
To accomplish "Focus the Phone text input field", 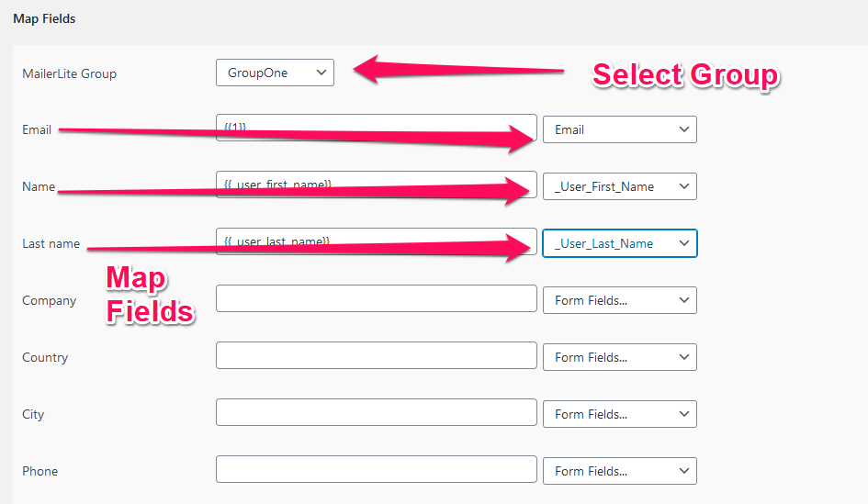I will tap(377, 470).
